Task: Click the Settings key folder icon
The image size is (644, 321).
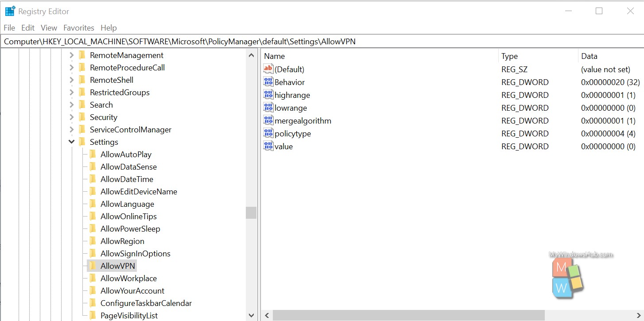Action: (x=81, y=142)
